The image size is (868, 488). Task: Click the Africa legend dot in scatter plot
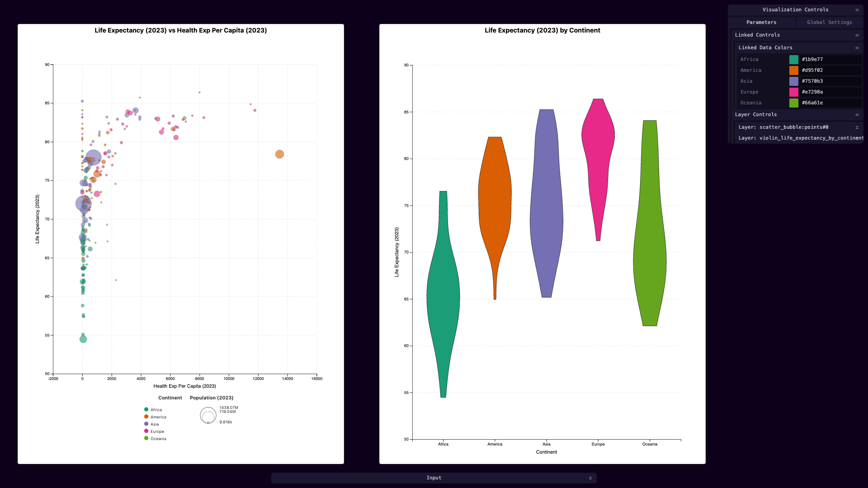146,409
